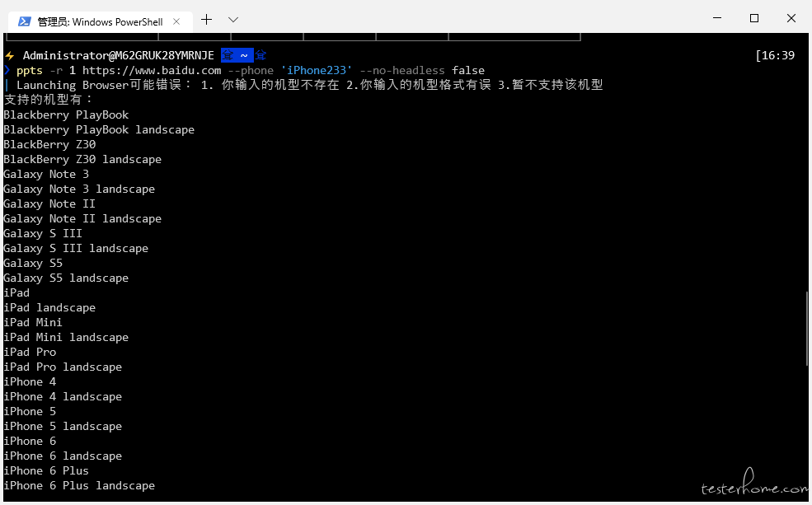The image size is (812, 505).
Task: Click the Blackberry PlayBook line without landscape
Action: (x=66, y=115)
